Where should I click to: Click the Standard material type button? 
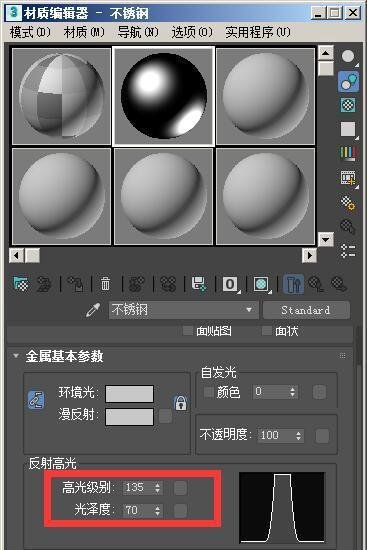pyautogui.click(x=306, y=310)
